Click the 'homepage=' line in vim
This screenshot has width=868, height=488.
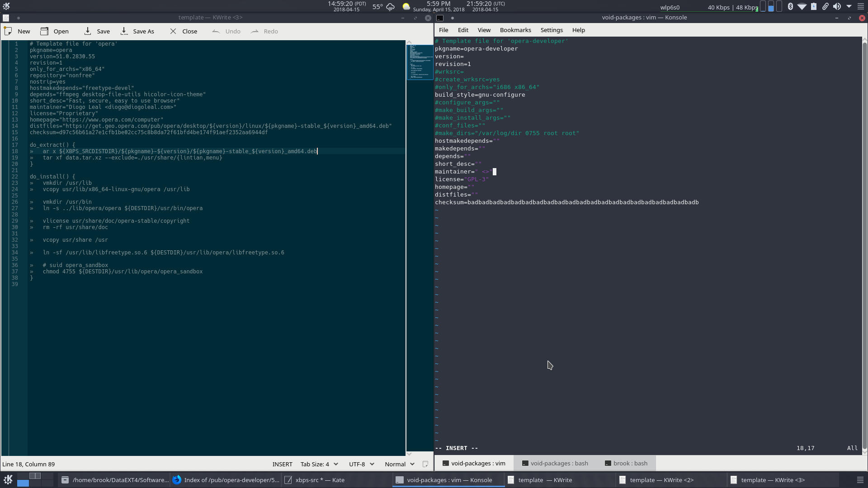(x=454, y=187)
